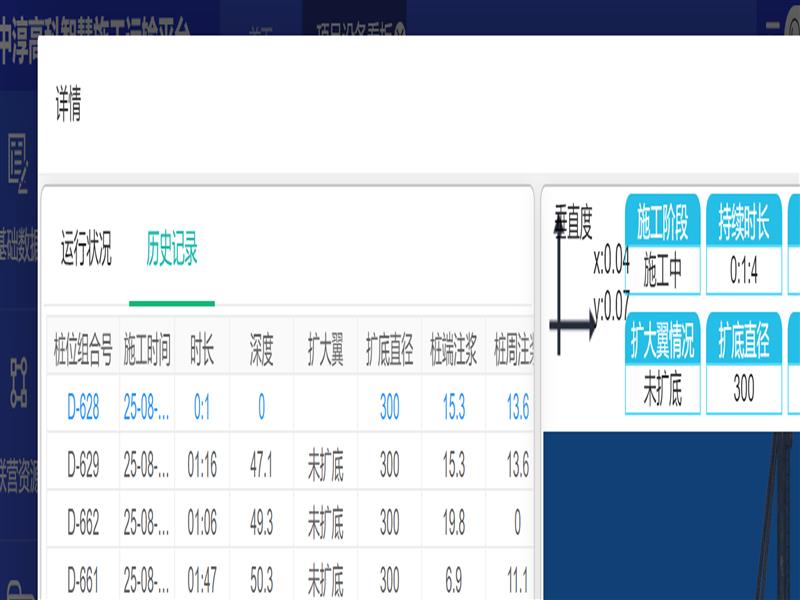
Task: Click the 施工阶段 status card
Action: (662, 245)
